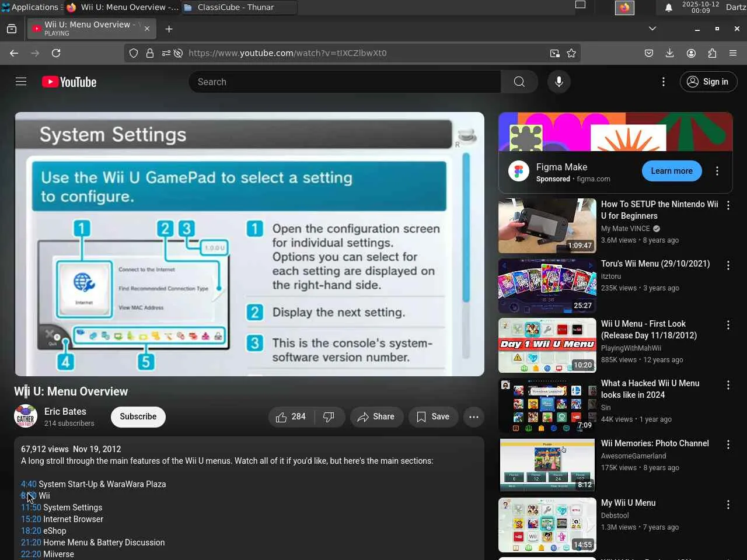The width and height of the screenshot is (747, 560).
Task: Open tracking protection shield panel
Action: [x=134, y=53]
